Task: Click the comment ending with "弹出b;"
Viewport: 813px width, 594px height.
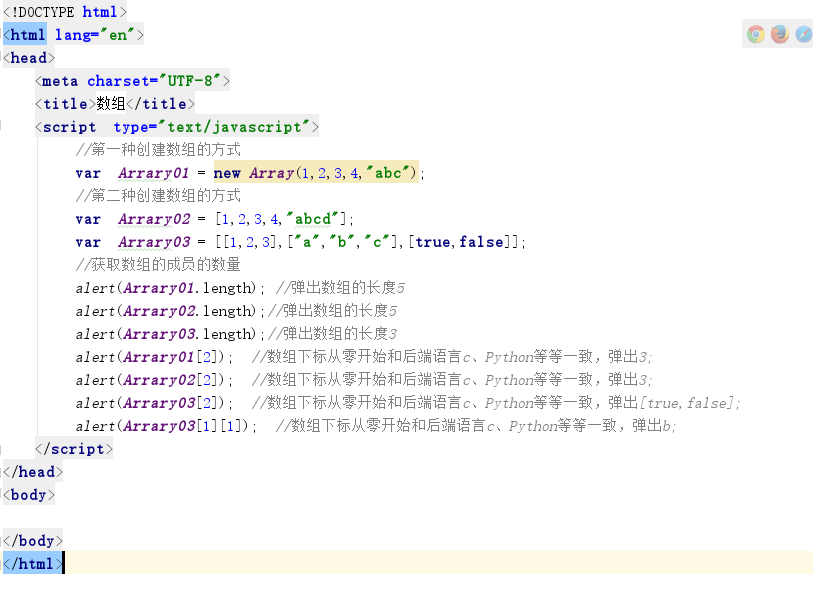Action: pos(476,426)
